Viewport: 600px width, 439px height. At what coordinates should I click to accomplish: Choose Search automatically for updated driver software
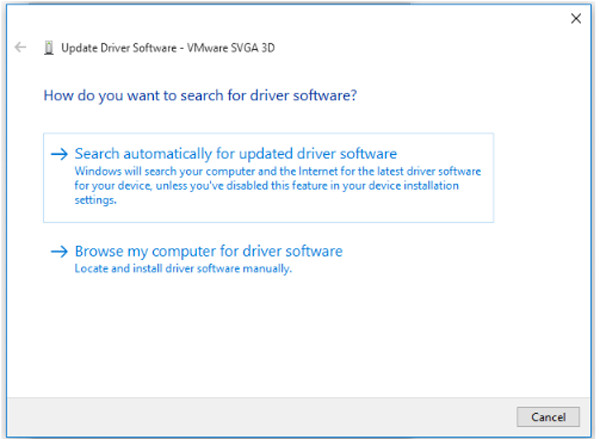(236, 154)
